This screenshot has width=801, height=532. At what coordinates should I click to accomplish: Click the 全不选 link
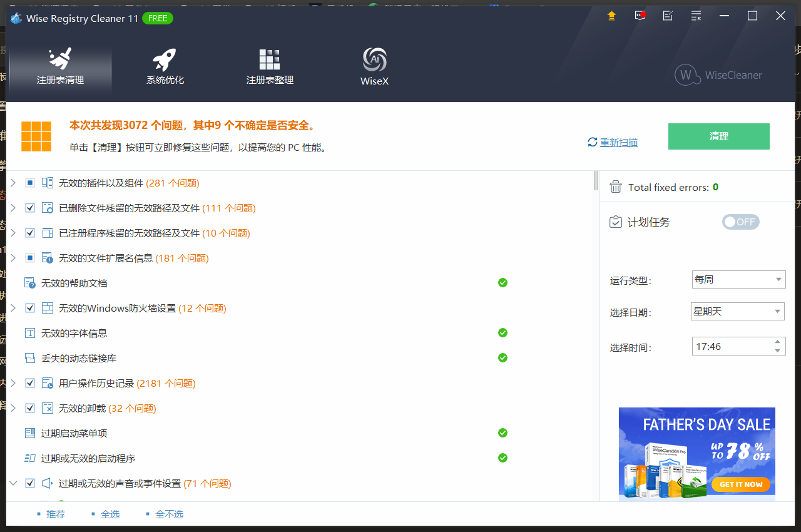click(170, 514)
